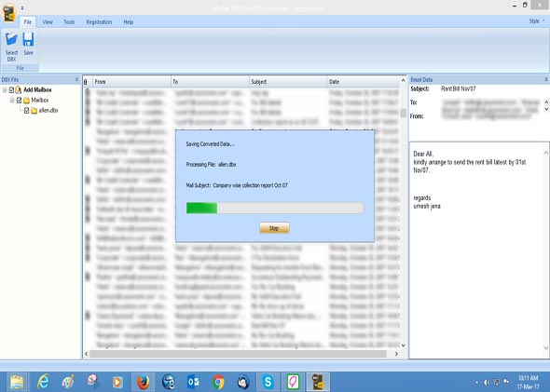Click the horizontal scrollbar under the email list

point(239,354)
